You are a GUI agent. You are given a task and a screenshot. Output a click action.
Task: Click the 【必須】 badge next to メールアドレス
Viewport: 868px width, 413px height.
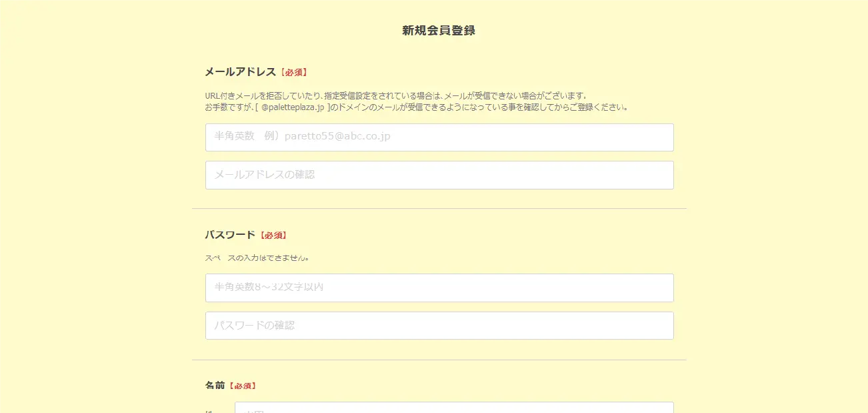[x=294, y=71]
